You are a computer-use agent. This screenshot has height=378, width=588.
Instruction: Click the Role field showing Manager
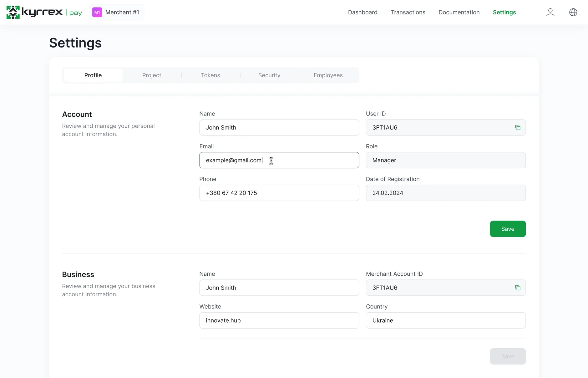446,160
